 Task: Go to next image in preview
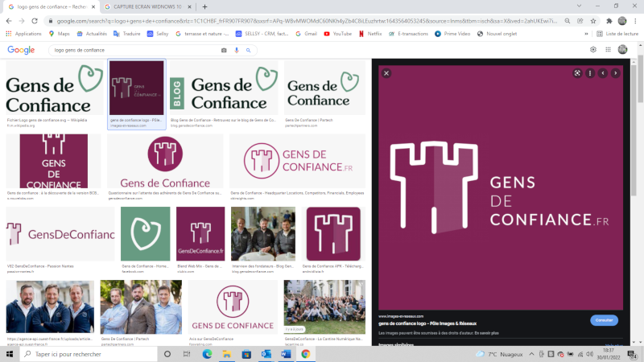(616, 73)
